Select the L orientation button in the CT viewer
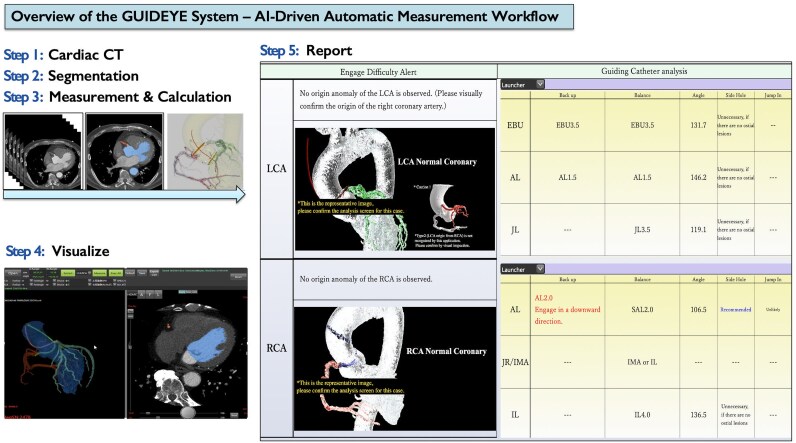Viewport: 796px width, 443px height. pyautogui.click(x=158, y=294)
